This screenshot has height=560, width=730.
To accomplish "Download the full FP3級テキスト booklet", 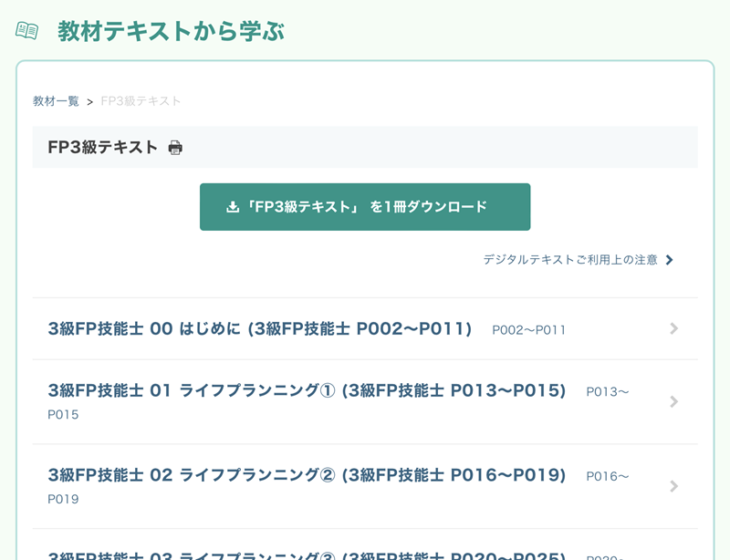I will click(x=365, y=206).
